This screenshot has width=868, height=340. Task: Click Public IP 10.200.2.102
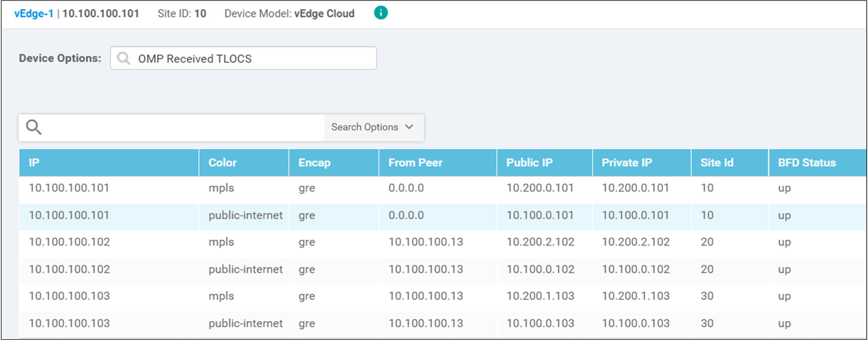[x=540, y=242]
